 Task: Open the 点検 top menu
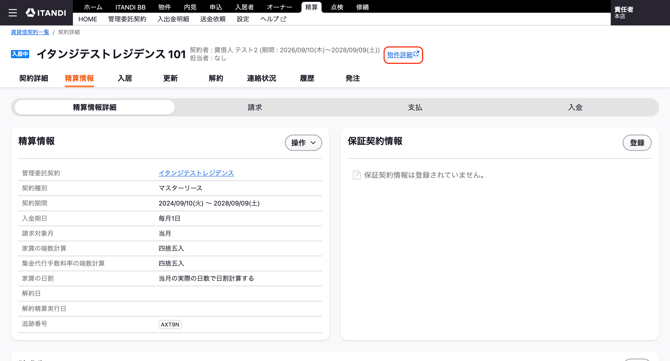(337, 7)
